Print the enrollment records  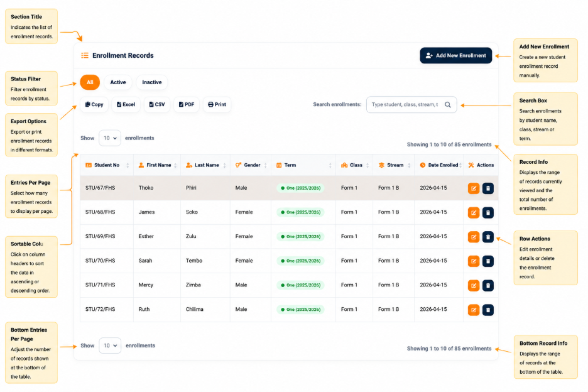pos(217,105)
